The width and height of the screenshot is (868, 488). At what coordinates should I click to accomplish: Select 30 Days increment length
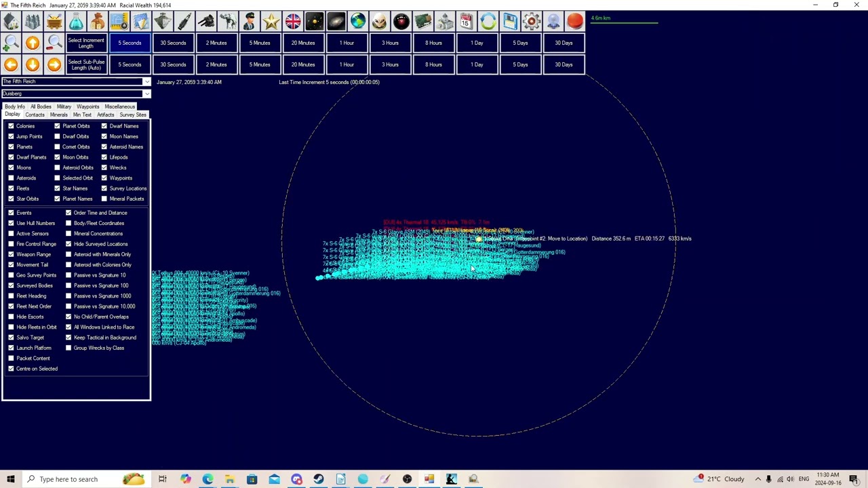(564, 43)
